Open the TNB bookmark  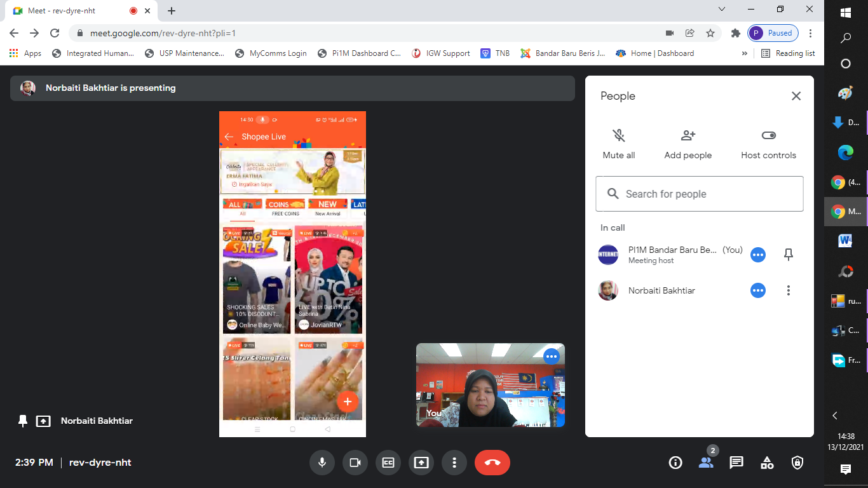(x=496, y=53)
